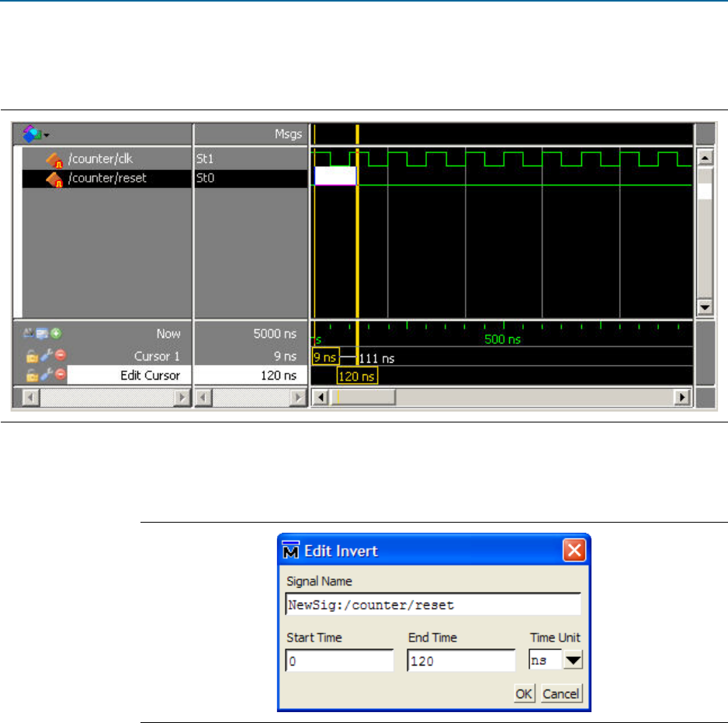Screen dimensions: 728x723
Task: Remove Cursor 1 with red minus icon
Action: tap(61, 355)
